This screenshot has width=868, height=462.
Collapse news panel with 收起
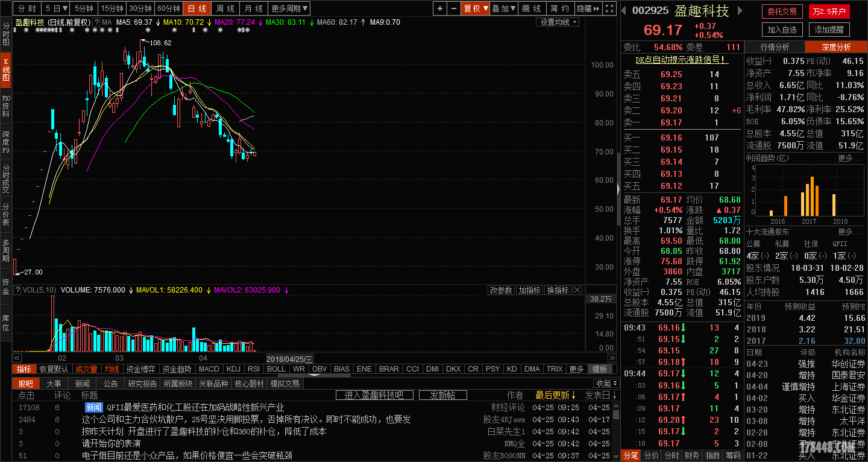click(x=606, y=383)
